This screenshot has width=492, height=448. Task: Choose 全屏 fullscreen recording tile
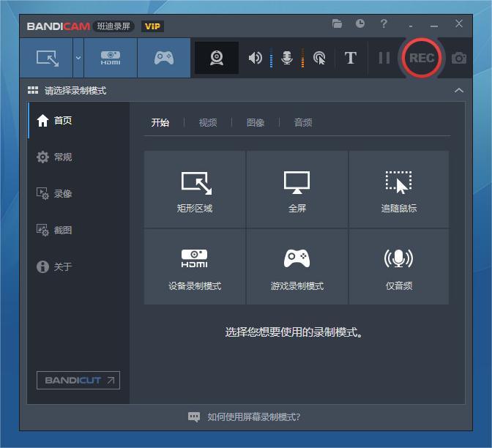coord(297,190)
